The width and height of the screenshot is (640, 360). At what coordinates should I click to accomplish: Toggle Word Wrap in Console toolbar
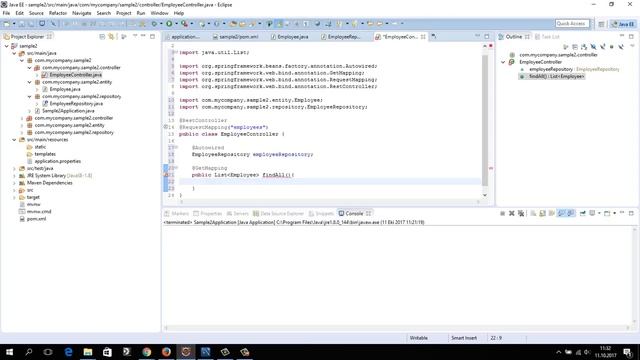[x=552, y=213]
